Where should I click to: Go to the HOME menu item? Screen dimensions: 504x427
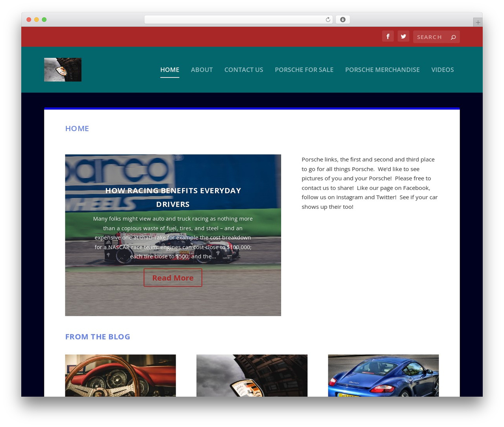(x=170, y=70)
